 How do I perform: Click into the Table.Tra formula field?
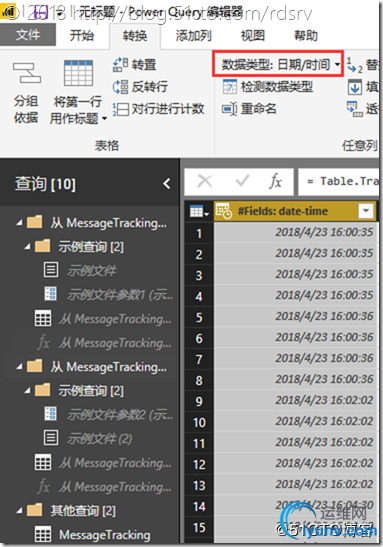[x=339, y=181]
